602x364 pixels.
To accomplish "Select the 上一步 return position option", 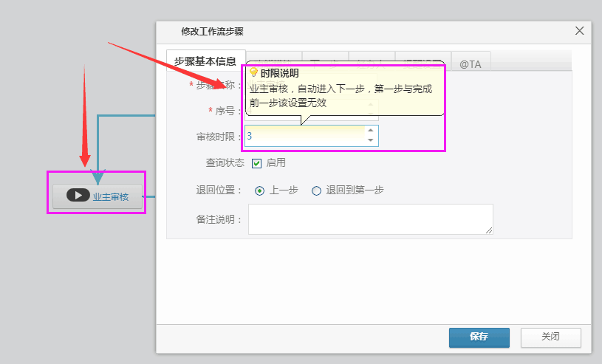I will (x=259, y=190).
